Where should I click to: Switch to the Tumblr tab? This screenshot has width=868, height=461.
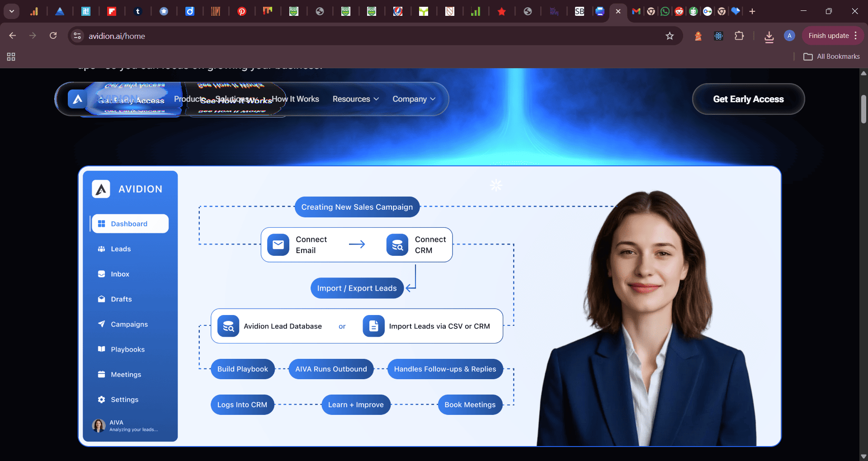pyautogui.click(x=138, y=11)
